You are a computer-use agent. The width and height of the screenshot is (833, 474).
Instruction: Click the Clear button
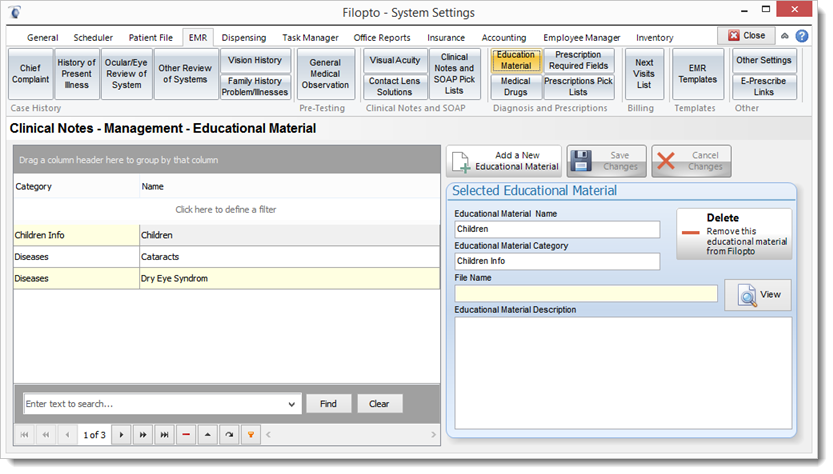pos(379,403)
